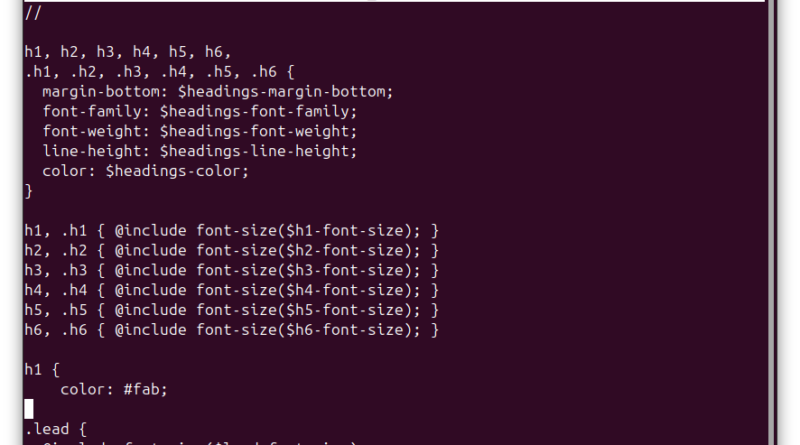800x445 pixels.
Task: Click the .lead selector line
Action: click(56, 429)
